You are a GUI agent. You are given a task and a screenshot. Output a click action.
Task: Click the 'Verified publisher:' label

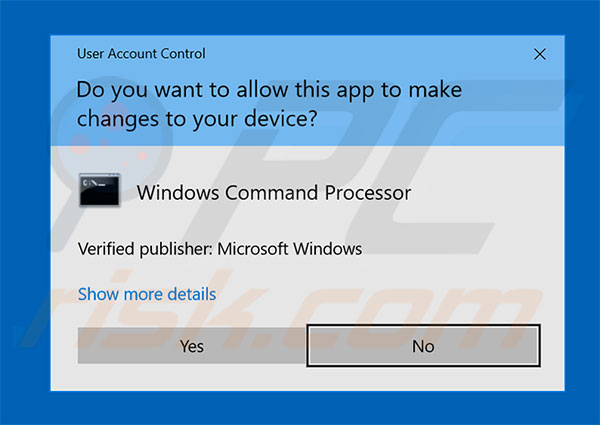[x=145, y=249]
